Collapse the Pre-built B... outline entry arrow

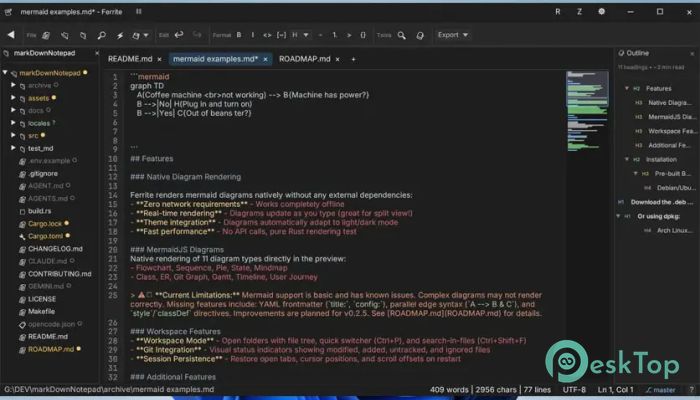[635, 174]
